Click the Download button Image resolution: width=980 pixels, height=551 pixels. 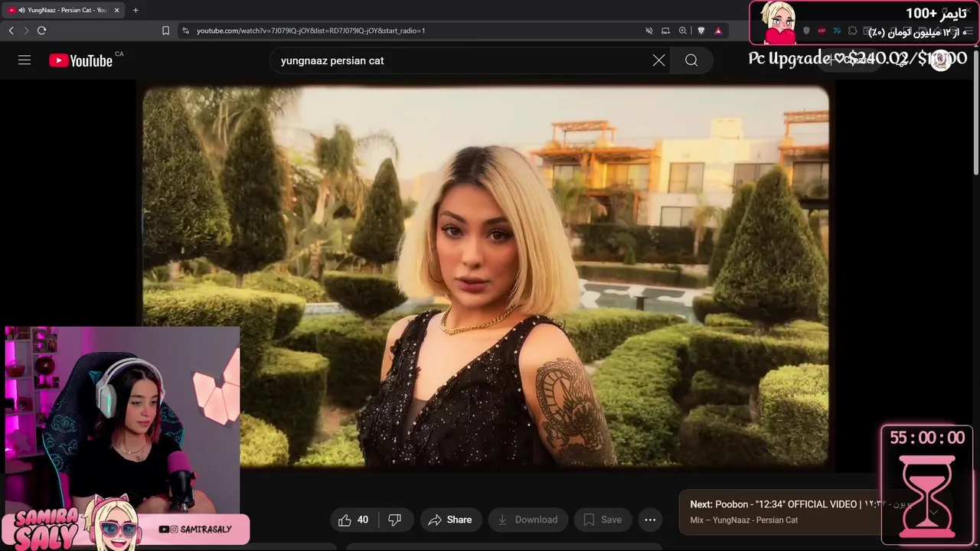(x=528, y=520)
